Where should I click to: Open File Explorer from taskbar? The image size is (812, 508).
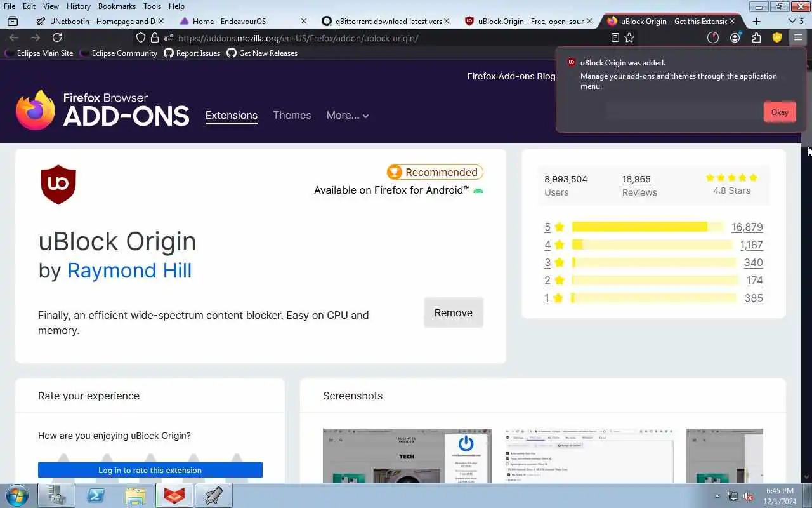[x=135, y=495]
